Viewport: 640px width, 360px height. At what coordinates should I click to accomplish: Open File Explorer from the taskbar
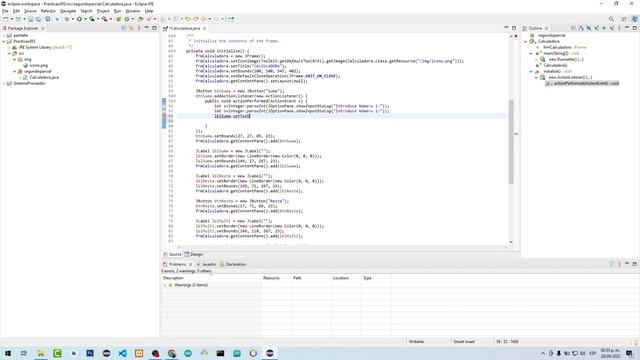tap(41, 353)
